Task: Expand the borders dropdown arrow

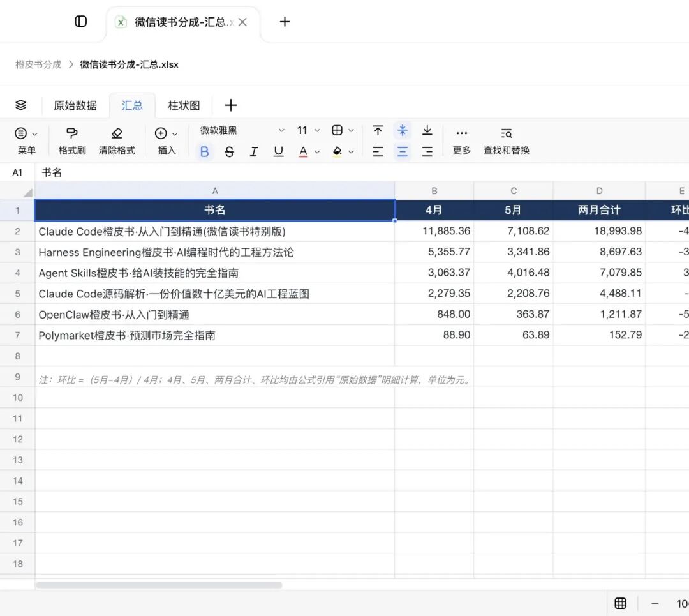Action: point(351,131)
